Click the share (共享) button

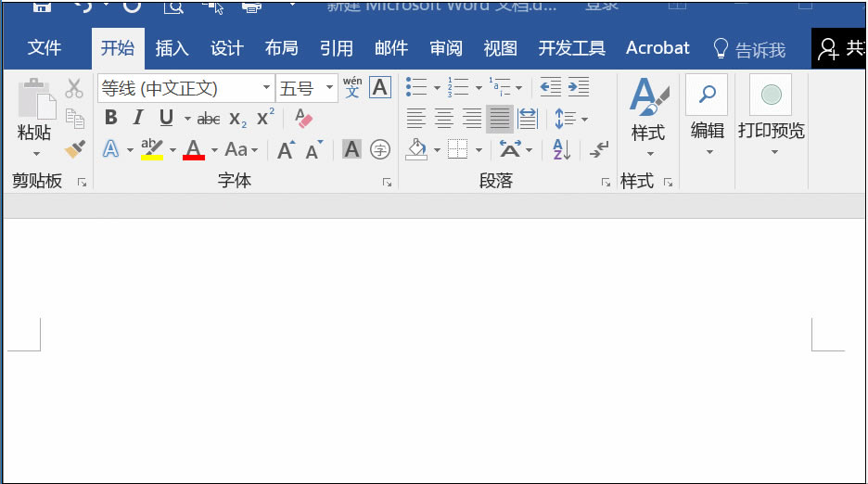click(840, 49)
